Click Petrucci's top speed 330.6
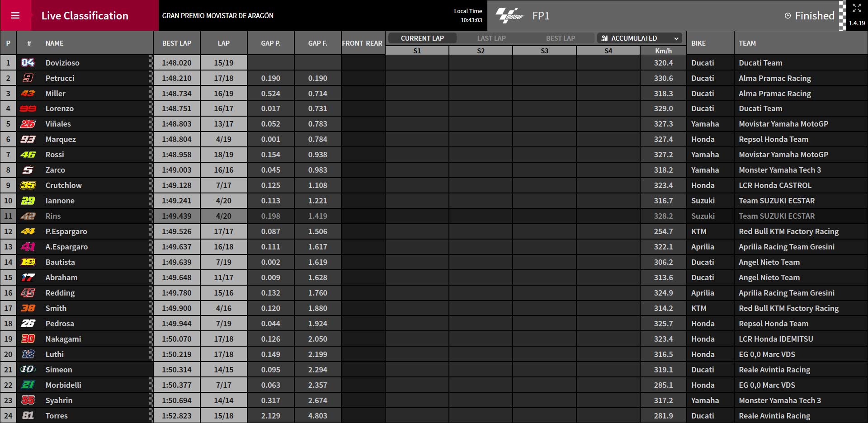 pos(663,78)
